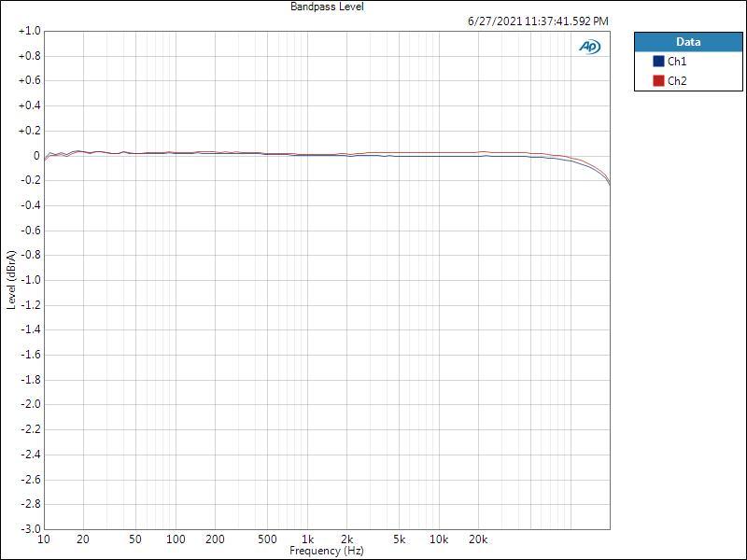Click the 1k tick on the frequency axis
The width and height of the screenshot is (747, 560).
tap(307, 539)
